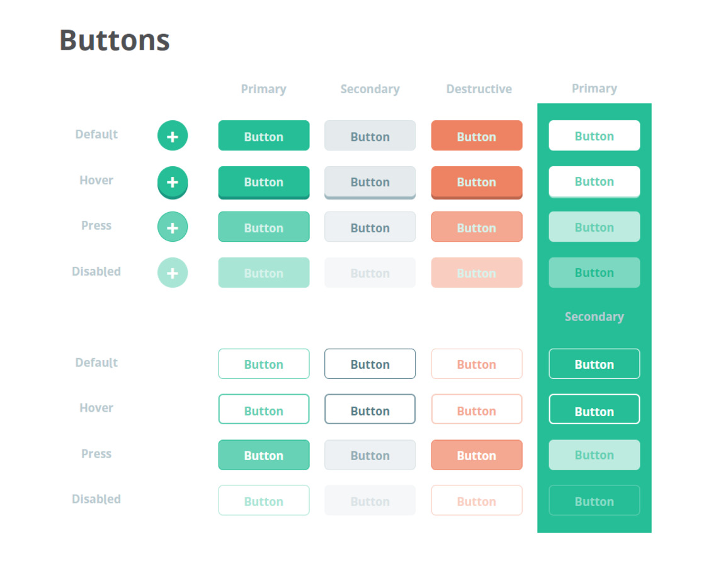Click the Secondary column header text
Screen dimensions: 728x564
(370, 89)
